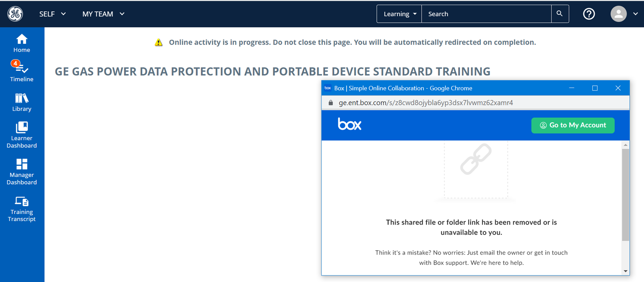Click the training title heading text
The height and width of the screenshot is (282, 644).
pyautogui.click(x=272, y=72)
